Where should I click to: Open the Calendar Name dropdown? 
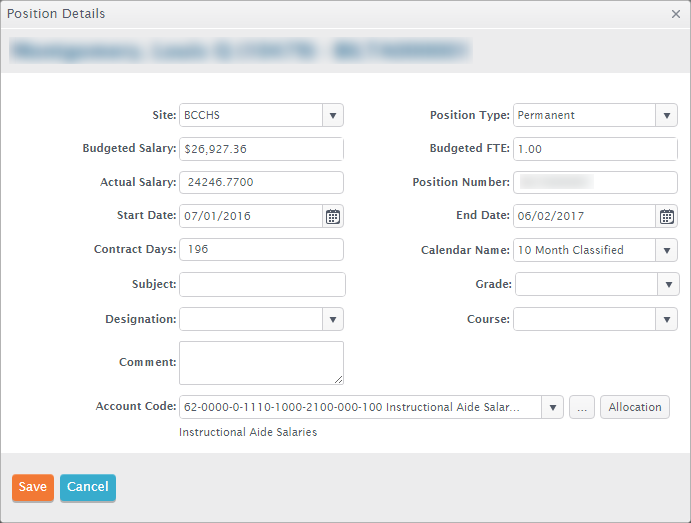[667, 250]
